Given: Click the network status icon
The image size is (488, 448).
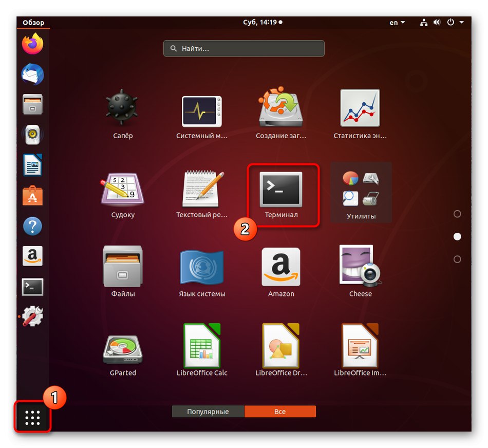Looking at the screenshot, I should pyautogui.click(x=424, y=22).
